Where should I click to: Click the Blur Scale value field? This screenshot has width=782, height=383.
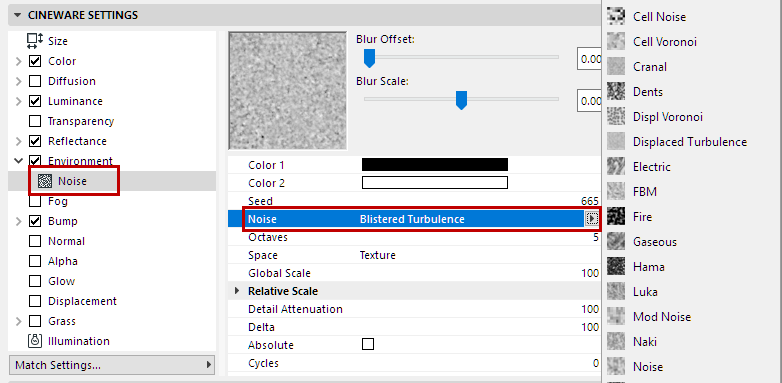[x=589, y=101]
